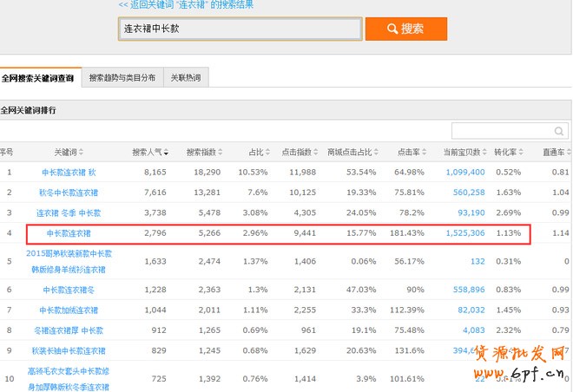Sort by 商城点击占比 column header

pos(349,152)
